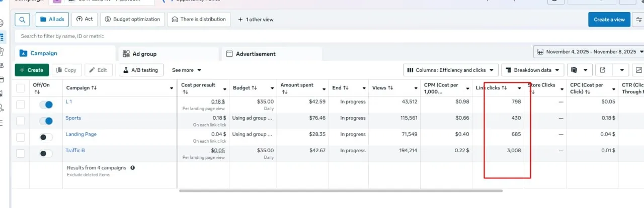Switch to the Campaign tab

coord(65,53)
